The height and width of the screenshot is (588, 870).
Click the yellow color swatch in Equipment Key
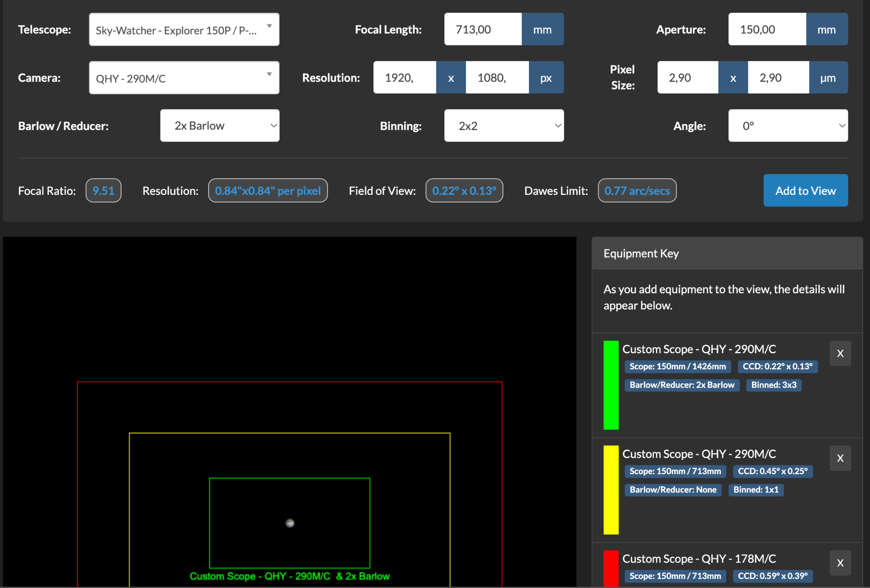(x=611, y=490)
